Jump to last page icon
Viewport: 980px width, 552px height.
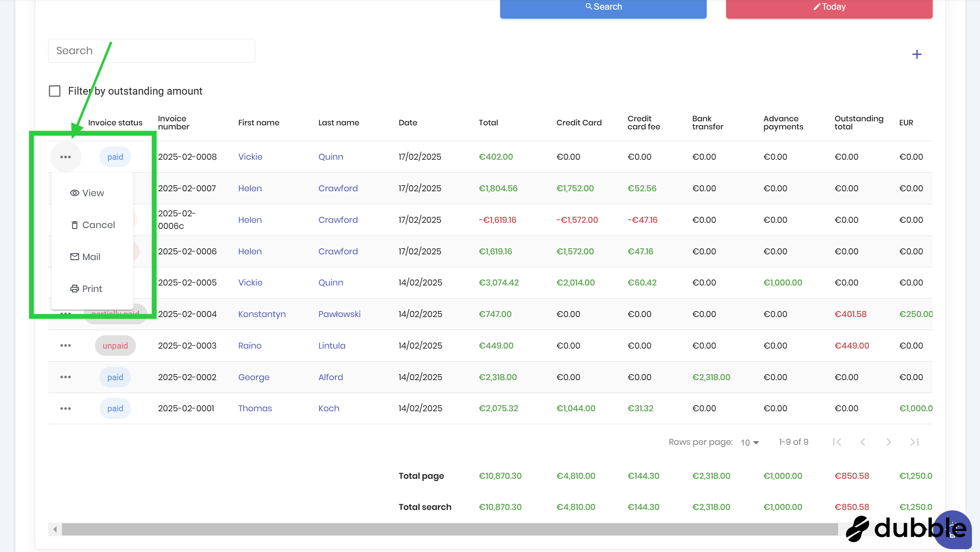914,442
